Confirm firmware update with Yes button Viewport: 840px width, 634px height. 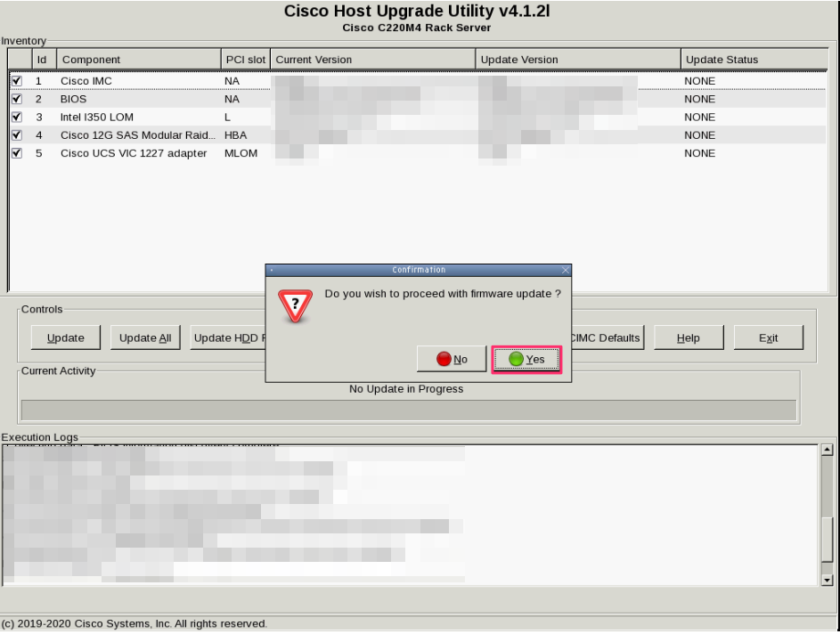click(526, 360)
